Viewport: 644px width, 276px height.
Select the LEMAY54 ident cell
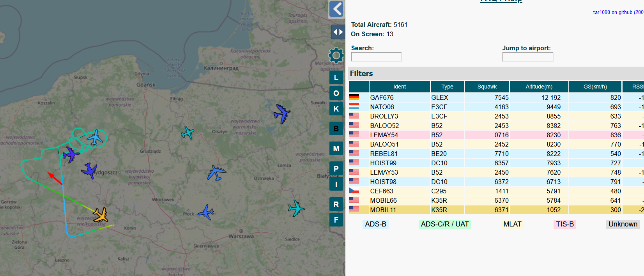(x=399, y=135)
